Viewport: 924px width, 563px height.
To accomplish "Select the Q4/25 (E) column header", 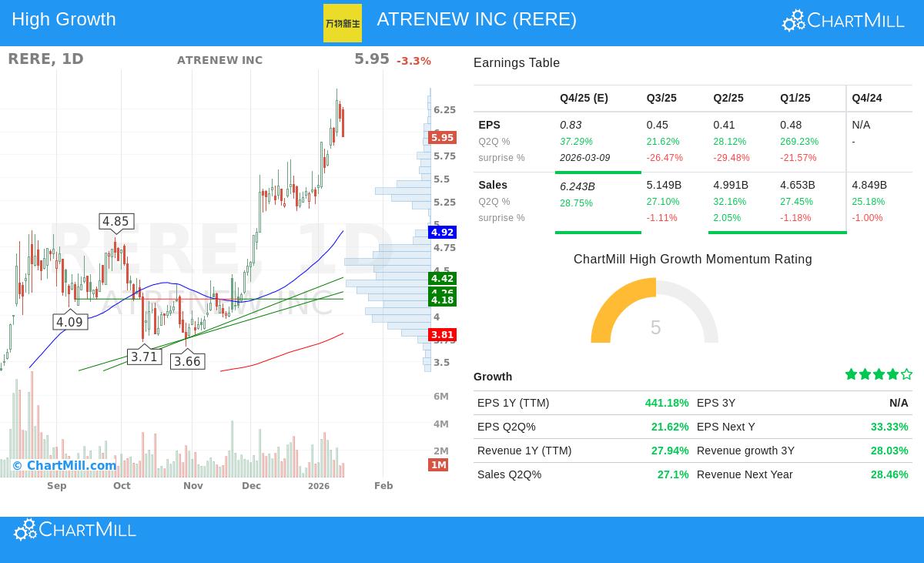I will (x=584, y=98).
